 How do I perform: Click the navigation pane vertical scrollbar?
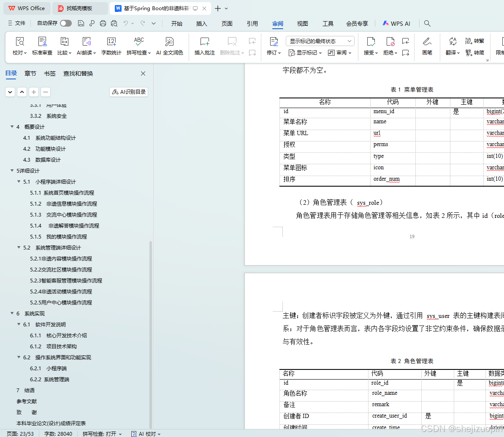pos(151,334)
